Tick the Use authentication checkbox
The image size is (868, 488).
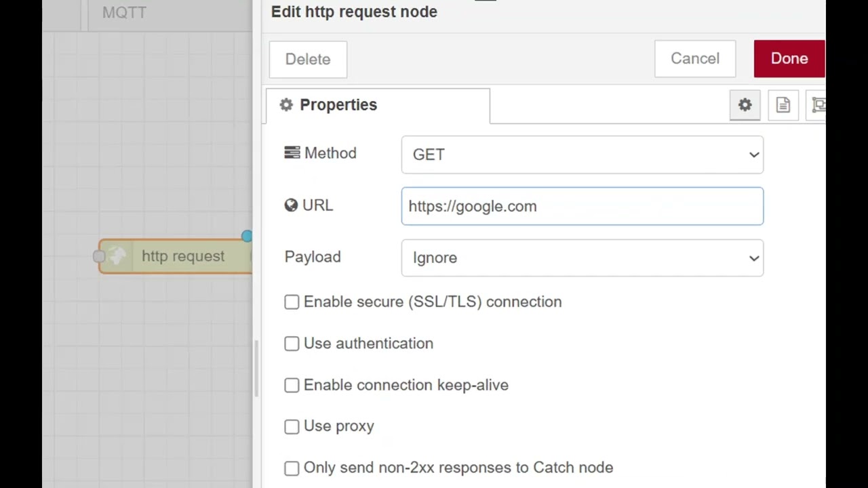pyautogui.click(x=292, y=344)
